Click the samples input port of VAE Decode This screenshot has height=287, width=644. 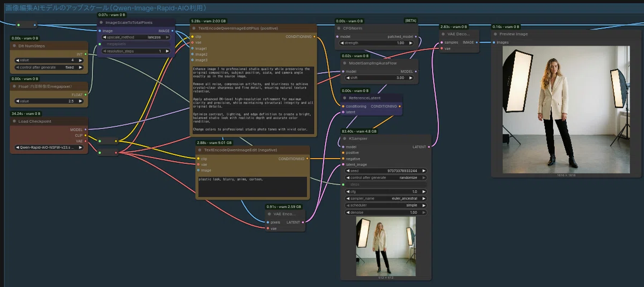[x=441, y=42]
